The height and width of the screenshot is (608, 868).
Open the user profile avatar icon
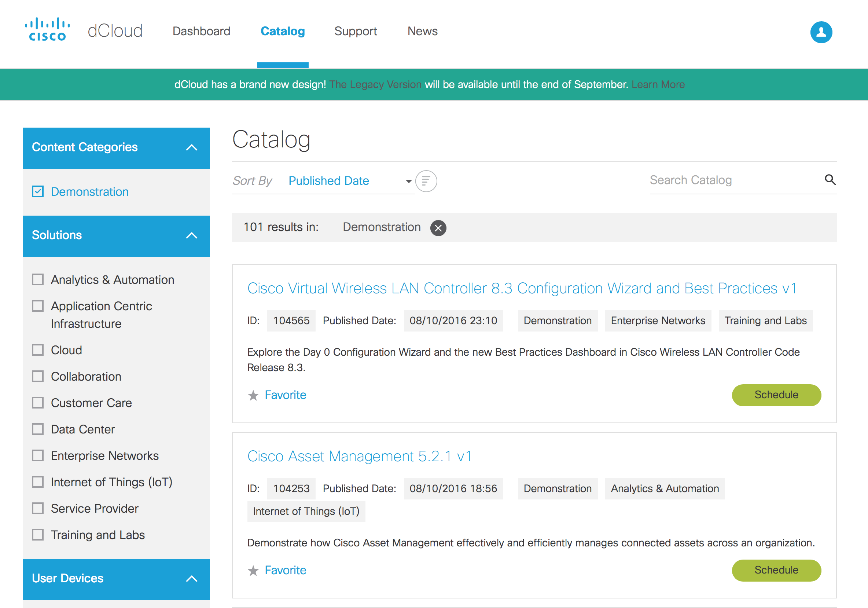[821, 32]
